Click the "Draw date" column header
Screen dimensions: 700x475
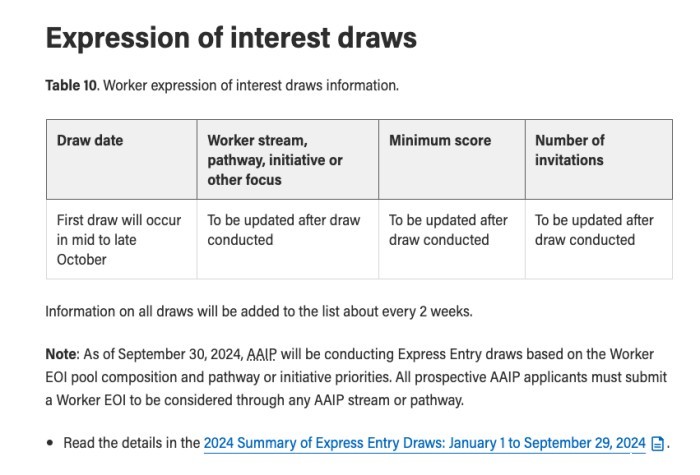pyautogui.click(x=90, y=141)
